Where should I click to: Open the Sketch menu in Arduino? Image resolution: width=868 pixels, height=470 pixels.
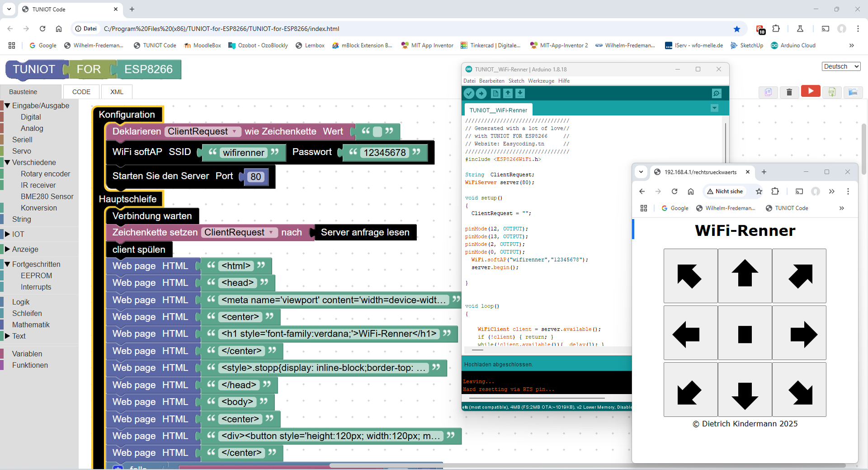[x=516, y=81]
